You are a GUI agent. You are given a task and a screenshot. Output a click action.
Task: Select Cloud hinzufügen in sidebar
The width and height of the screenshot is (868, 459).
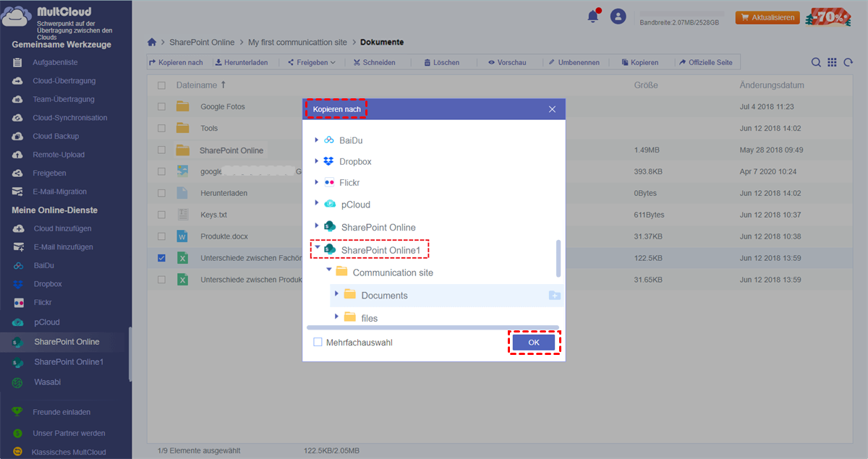(x=61, y=228)
